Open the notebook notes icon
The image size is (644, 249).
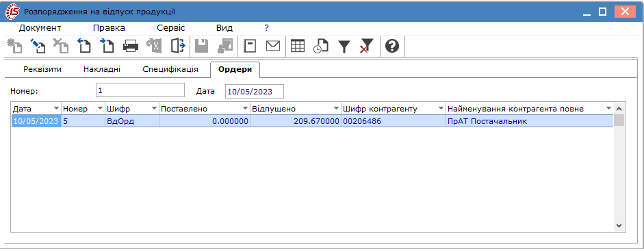point(250,46)
